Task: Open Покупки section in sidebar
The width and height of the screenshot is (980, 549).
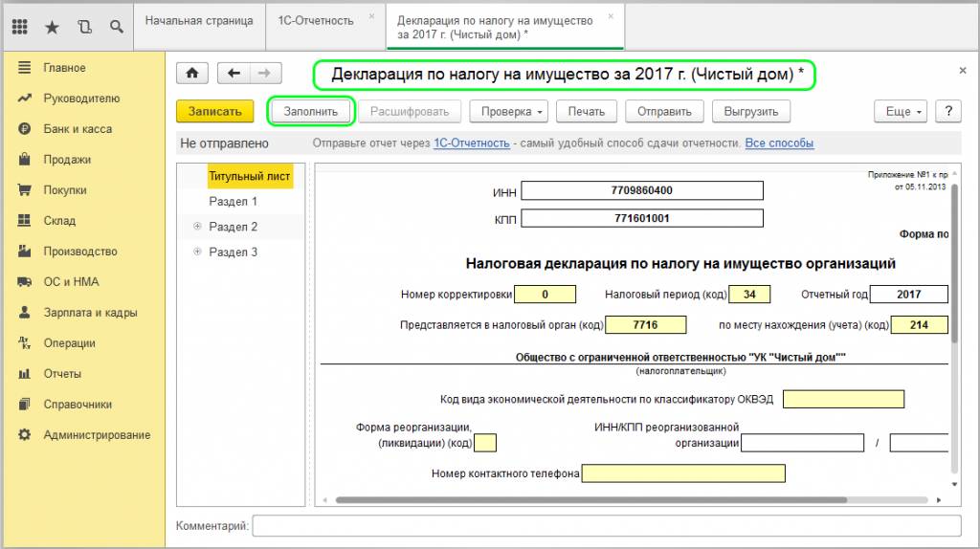Action: point(65,190)
